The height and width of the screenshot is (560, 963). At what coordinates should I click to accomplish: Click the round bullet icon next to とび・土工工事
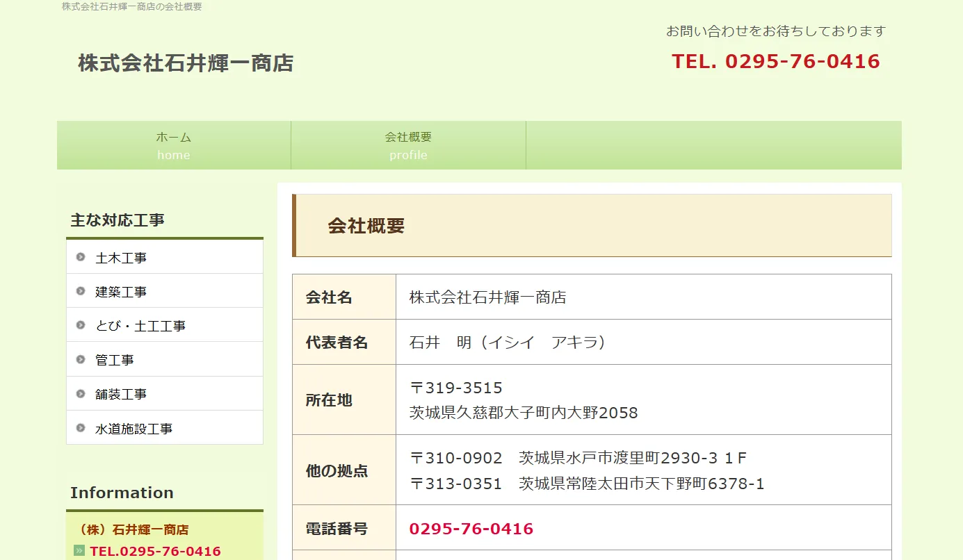coord(81,325)
